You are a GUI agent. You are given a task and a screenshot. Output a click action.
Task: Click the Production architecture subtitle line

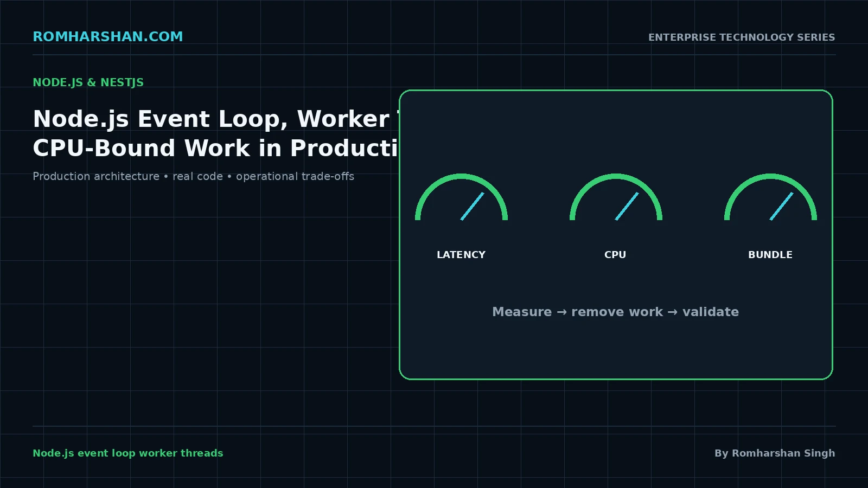[x=193, y=176]
